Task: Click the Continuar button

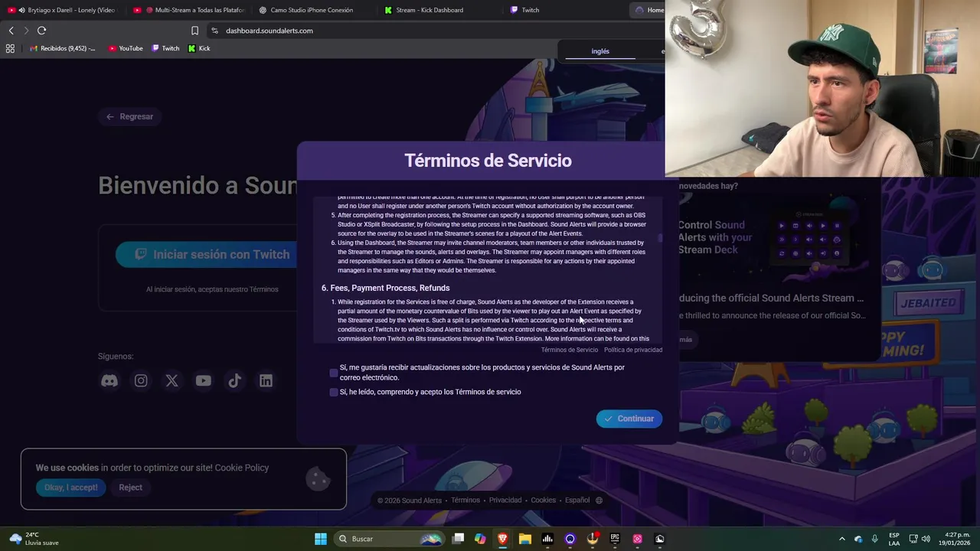Action: click(629, 419)
